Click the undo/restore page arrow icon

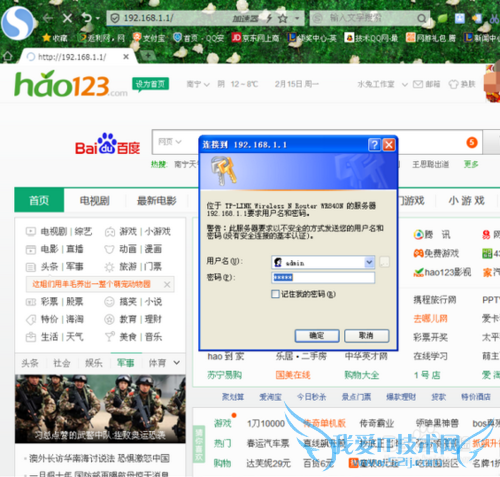87,18
